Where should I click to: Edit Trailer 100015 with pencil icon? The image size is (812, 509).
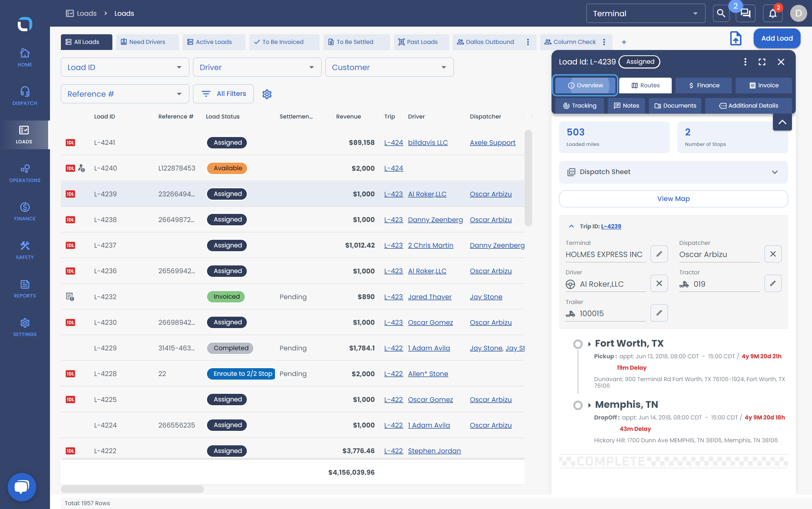tap(659, 313)
